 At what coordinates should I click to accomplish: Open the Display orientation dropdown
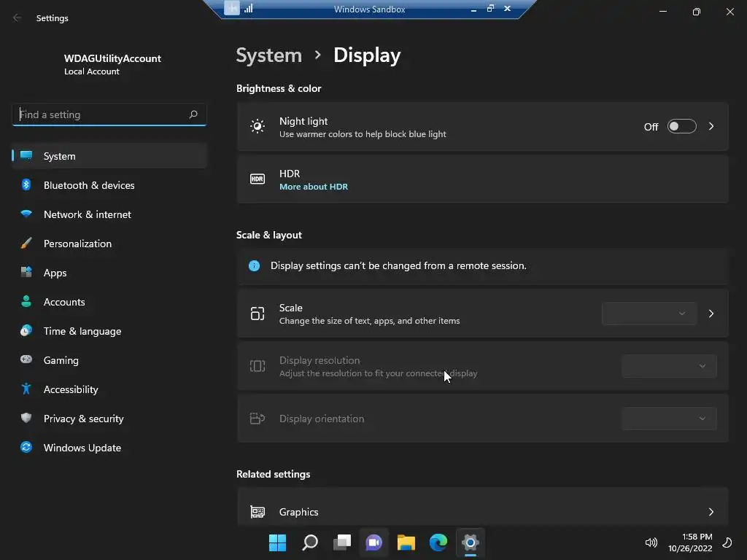[x=670, y=418]
